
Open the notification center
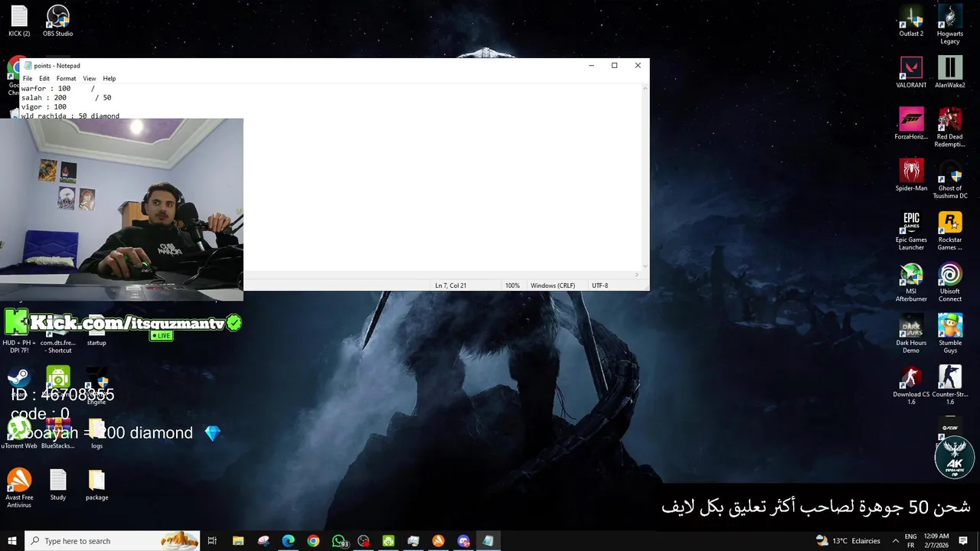[964, 541]
